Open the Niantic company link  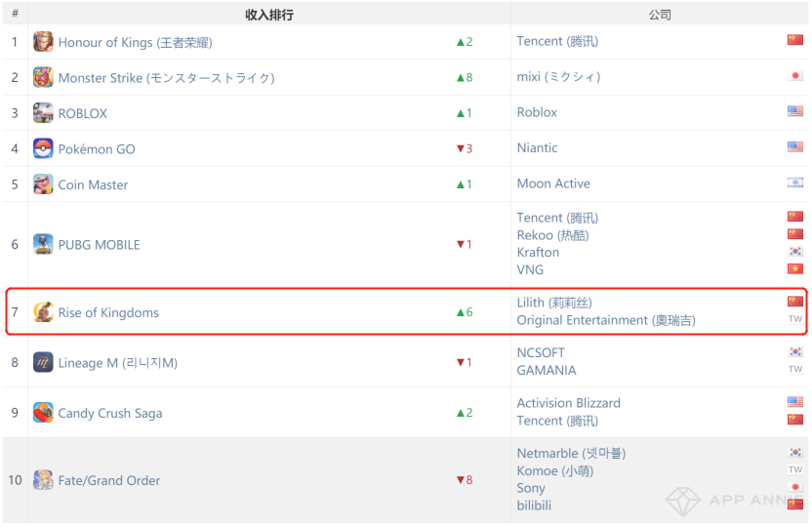[x=537, y=148]
